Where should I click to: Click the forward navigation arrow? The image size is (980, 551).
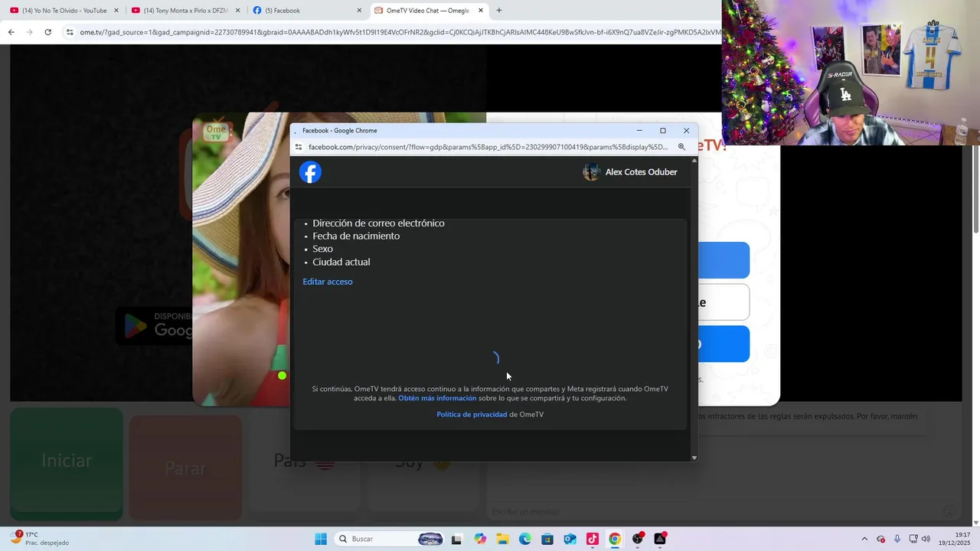[29, 32]
